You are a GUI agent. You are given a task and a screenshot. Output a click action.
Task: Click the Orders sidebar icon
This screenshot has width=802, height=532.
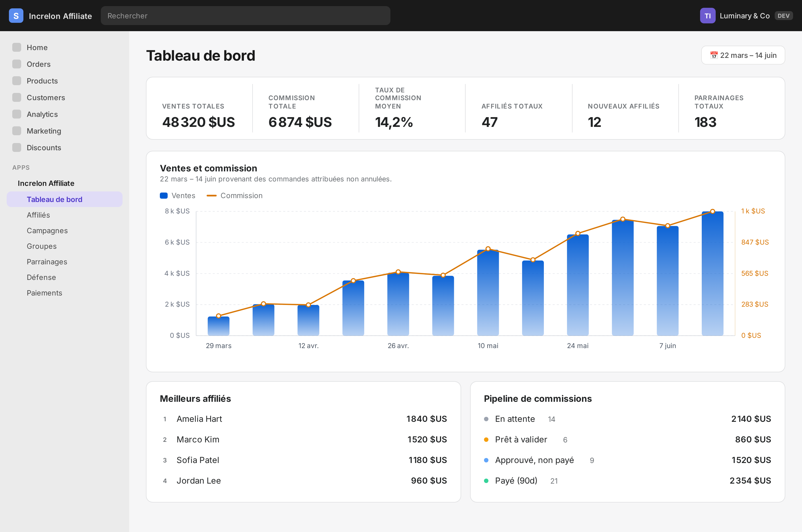click(x=17, y=64)
